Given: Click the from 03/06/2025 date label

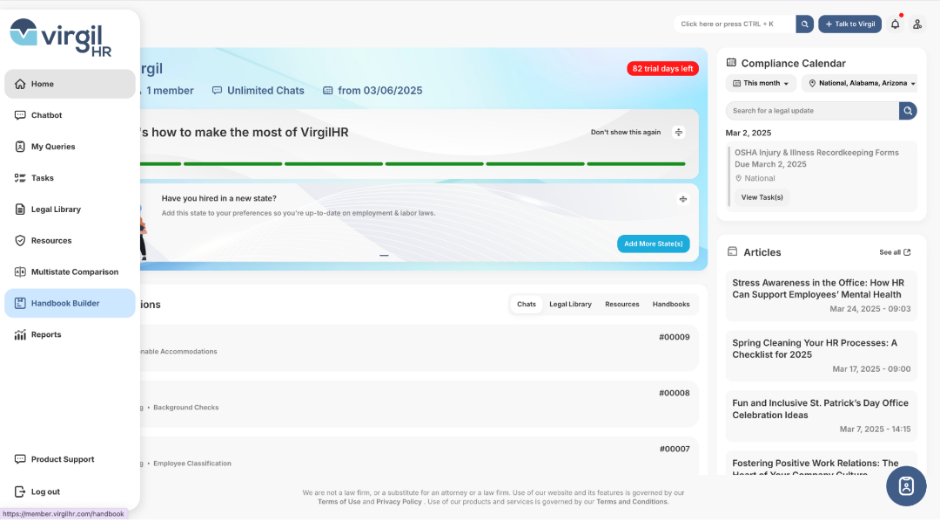Looking at the screenshot, I should tap(372, 91).
